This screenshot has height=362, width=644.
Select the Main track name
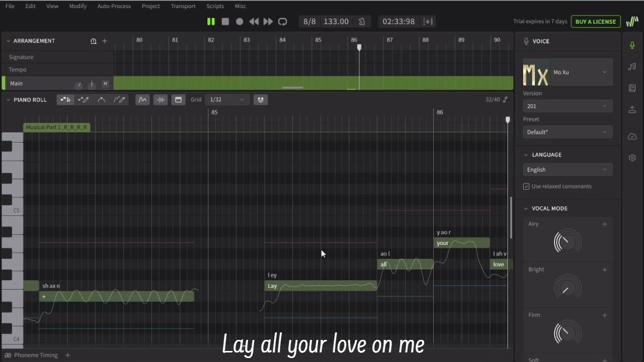tap(17, 83)
